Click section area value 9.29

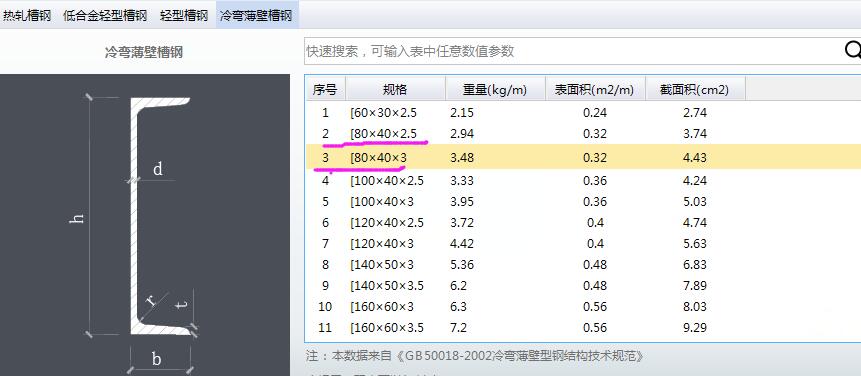pyautogui.click(x=695, y=328)
